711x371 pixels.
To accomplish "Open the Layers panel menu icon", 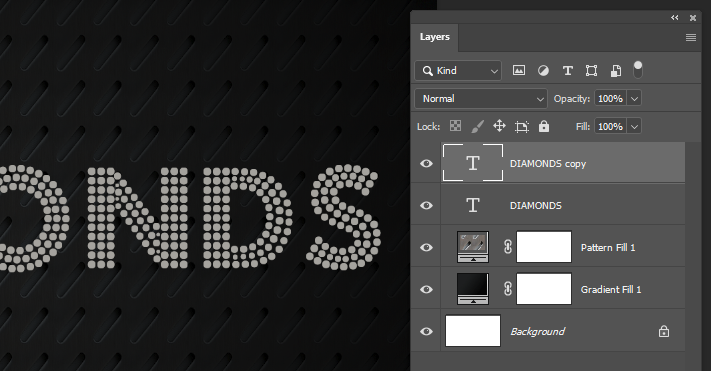I will (x=691, y=37).
